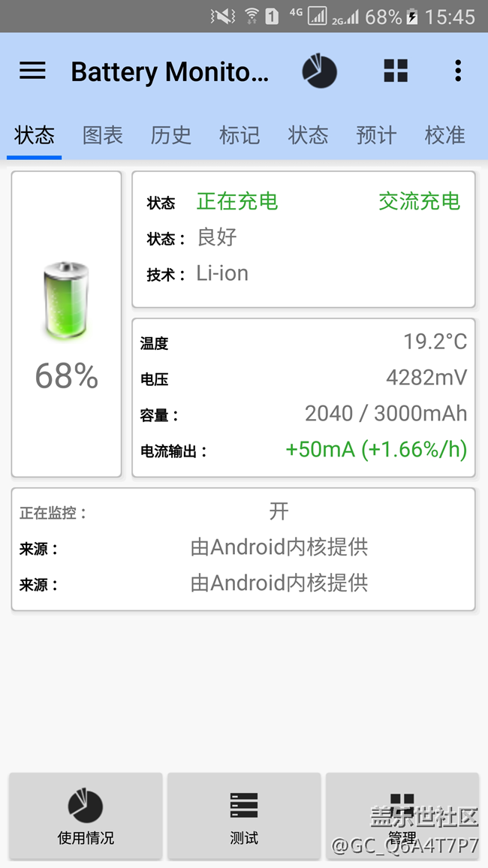This screenshot has height=868, width=488.
Task: Select the 使用情况 pie chart icon
Action: [x=85, y=803]
